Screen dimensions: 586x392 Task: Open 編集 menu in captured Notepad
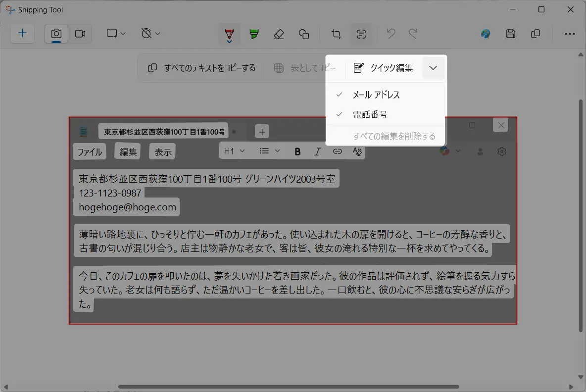(128, 152)
